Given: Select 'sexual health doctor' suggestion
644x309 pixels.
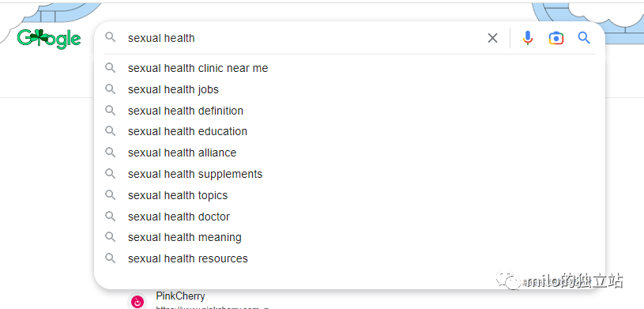Looking at the screenshot, I should coord(349,217).
